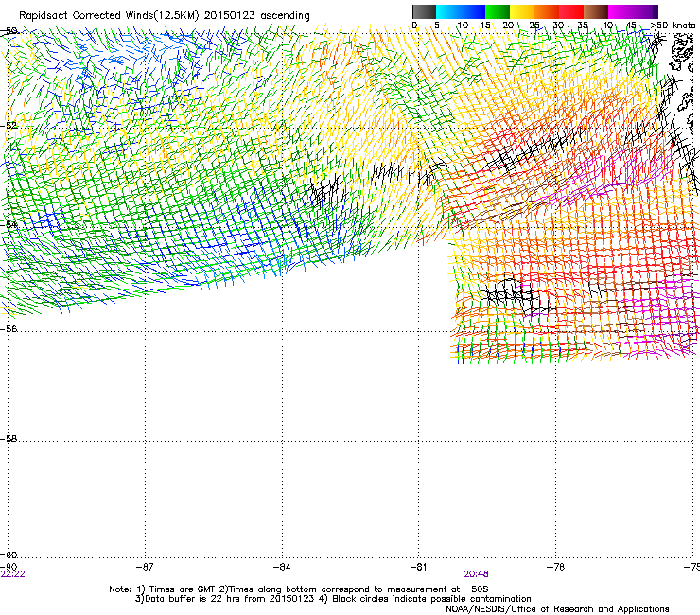Click the red 30-35 knots legend swatch
Viewport: 700px width, 615px height.
pyautogui.click(x=571, y=11)
